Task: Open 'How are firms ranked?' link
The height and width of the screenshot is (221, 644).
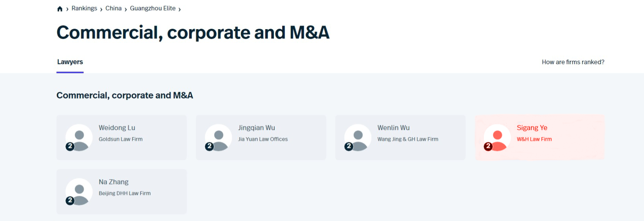Action: [x=573, y=62]
